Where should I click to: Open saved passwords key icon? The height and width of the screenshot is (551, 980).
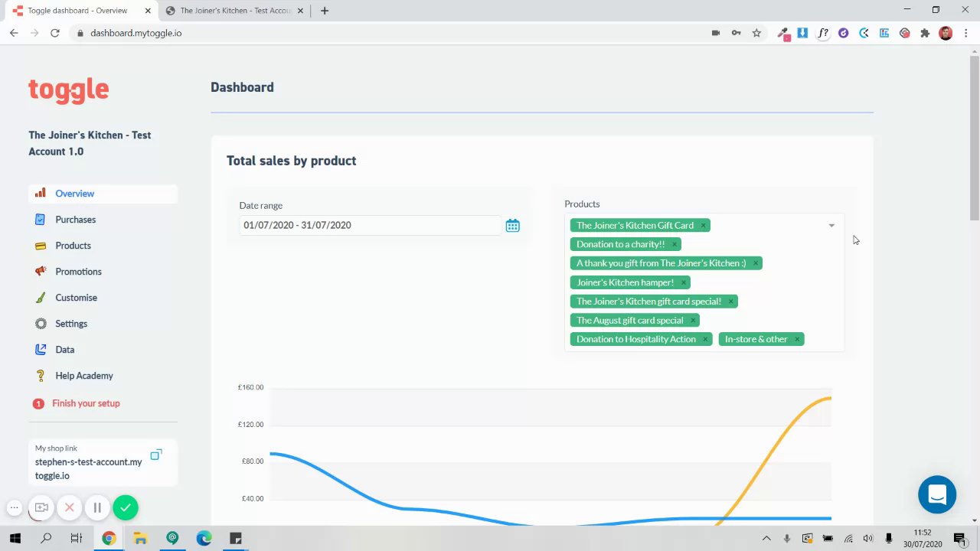pos(736,33)
